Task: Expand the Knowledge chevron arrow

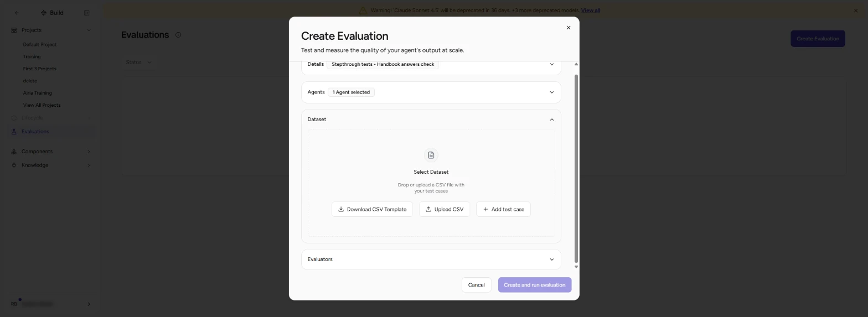Action: (x=89, y=165)
